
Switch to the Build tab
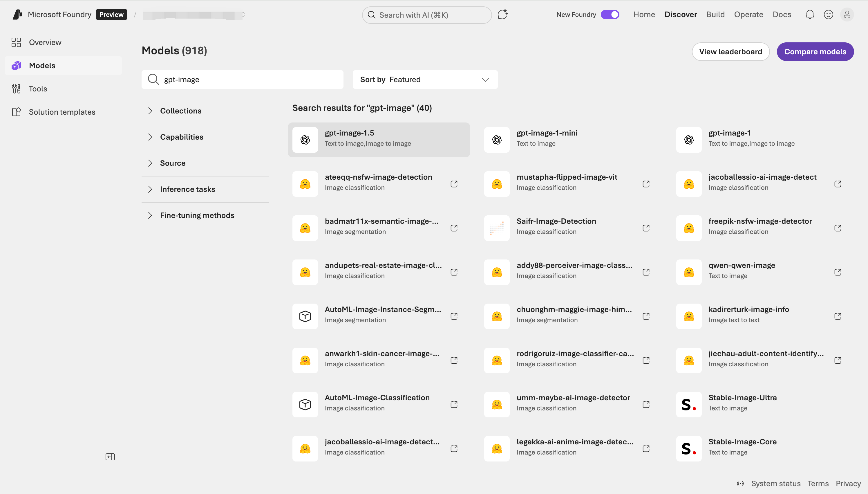pyautogui.click(x=715, y=15)
